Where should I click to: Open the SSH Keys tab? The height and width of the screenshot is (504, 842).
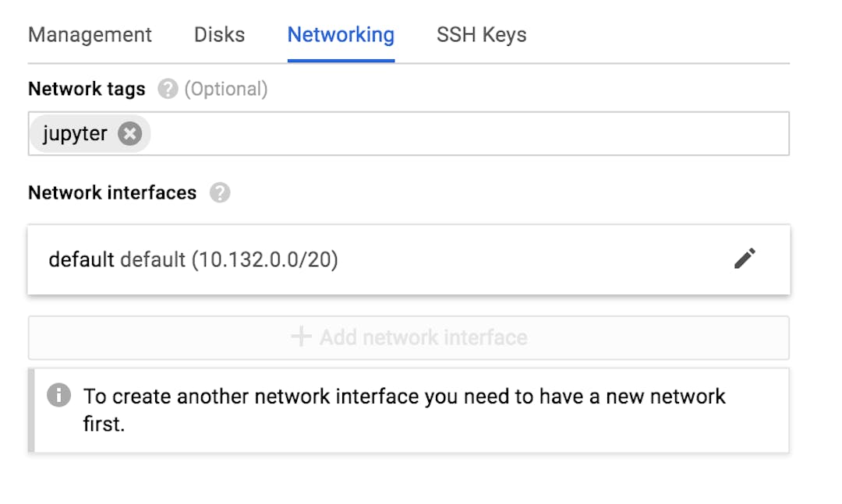pos(480,34)
